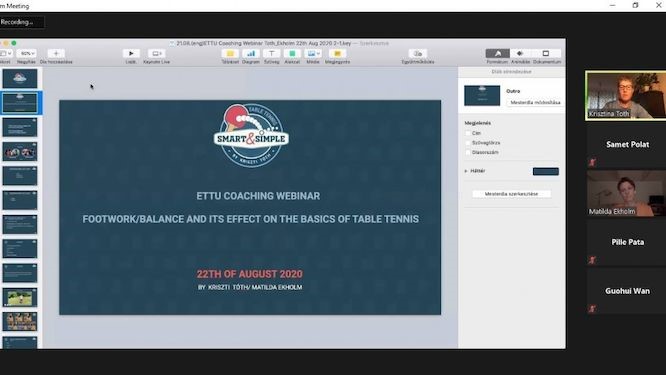Viewport: 666px width, 375px height.
Task: Click the "ETTU COACHING WEBINAR" title text
Action: [x=258, y=196]
